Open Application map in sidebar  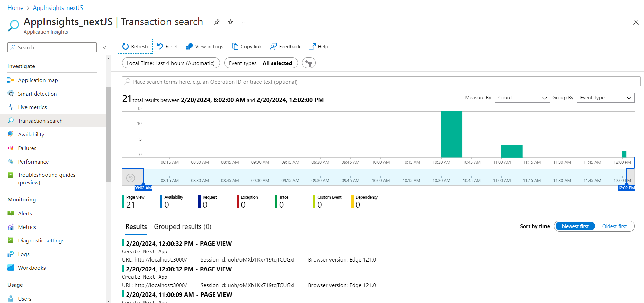[38, 80]
